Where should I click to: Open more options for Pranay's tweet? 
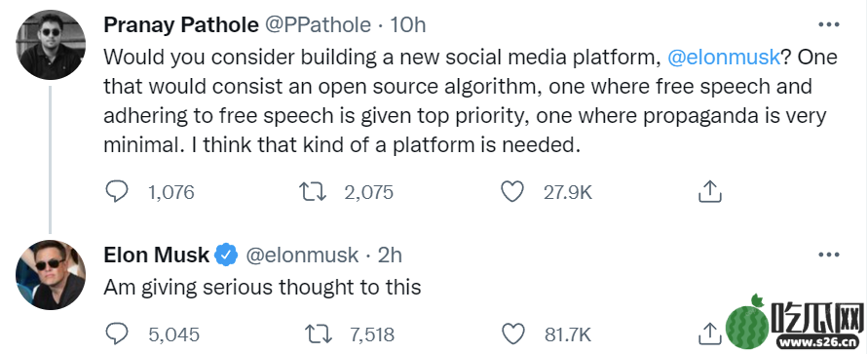pyautogui.click(x=829, y=25)
